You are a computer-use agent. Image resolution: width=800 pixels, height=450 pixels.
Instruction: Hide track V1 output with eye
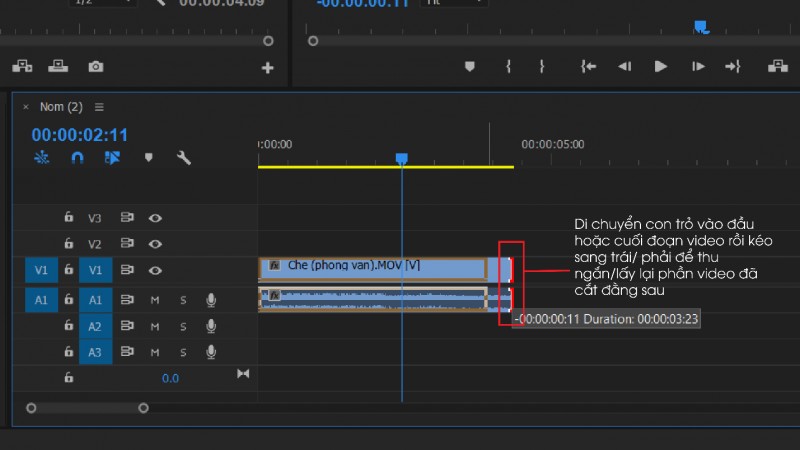tap(155, 270)
